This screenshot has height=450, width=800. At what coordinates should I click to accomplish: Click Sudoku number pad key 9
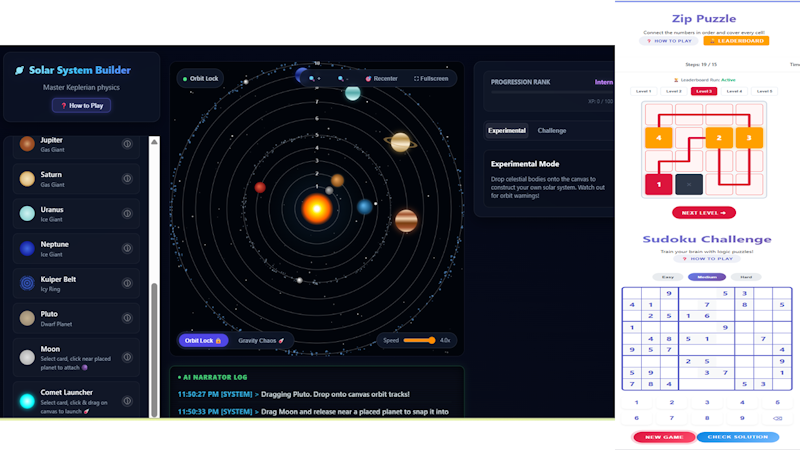click(x=742, y=418)
